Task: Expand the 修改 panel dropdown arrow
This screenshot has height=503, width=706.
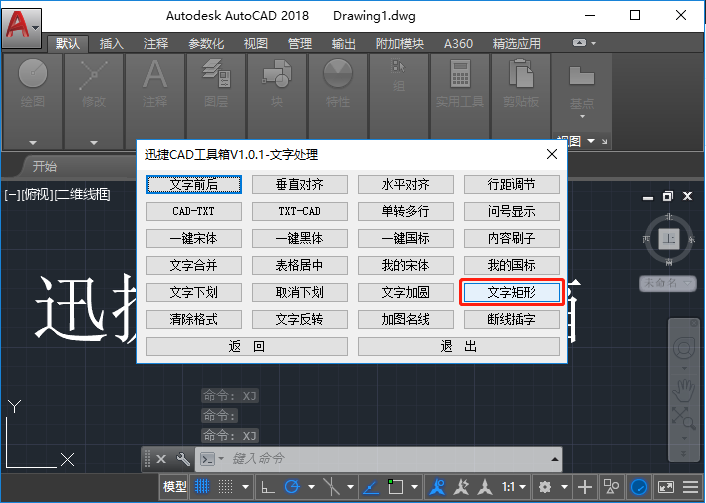Action: tap(94, 143)
